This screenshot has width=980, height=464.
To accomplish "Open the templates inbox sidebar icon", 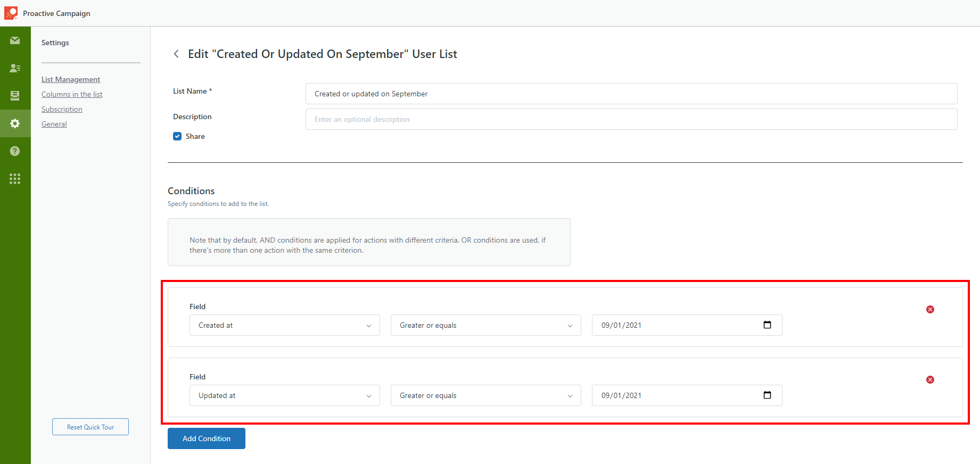I will coord(15,96).
